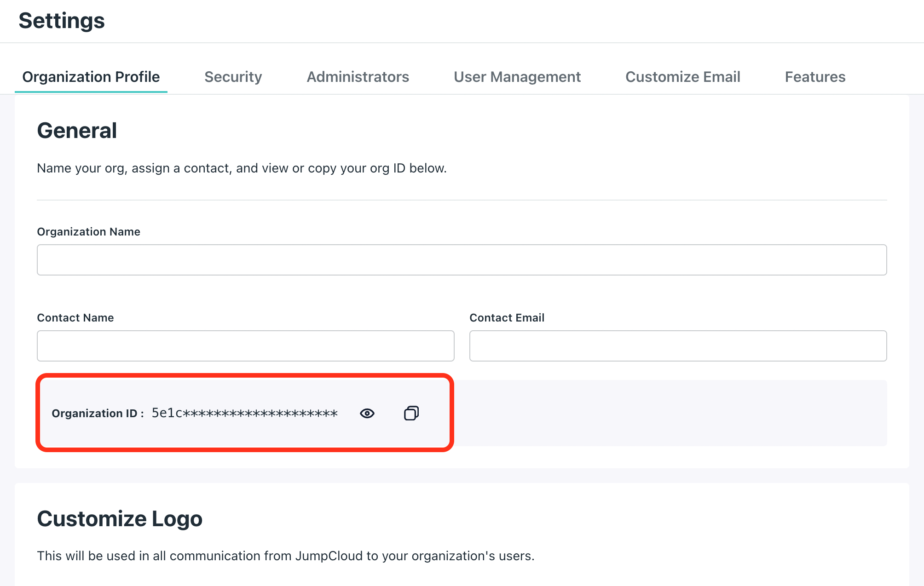Focus the Contact Name input box
This screenshot has height=586, width=924.
tap(245, 346)
